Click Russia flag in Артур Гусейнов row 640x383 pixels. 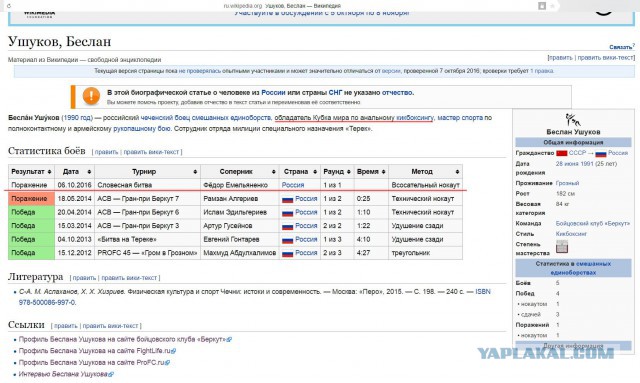pyautogui.click(x=288, y=226)
